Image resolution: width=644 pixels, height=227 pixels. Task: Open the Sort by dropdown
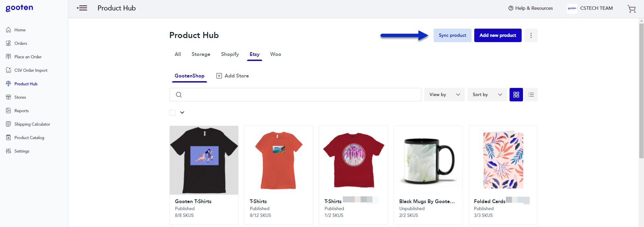click(x=487, y=95)
